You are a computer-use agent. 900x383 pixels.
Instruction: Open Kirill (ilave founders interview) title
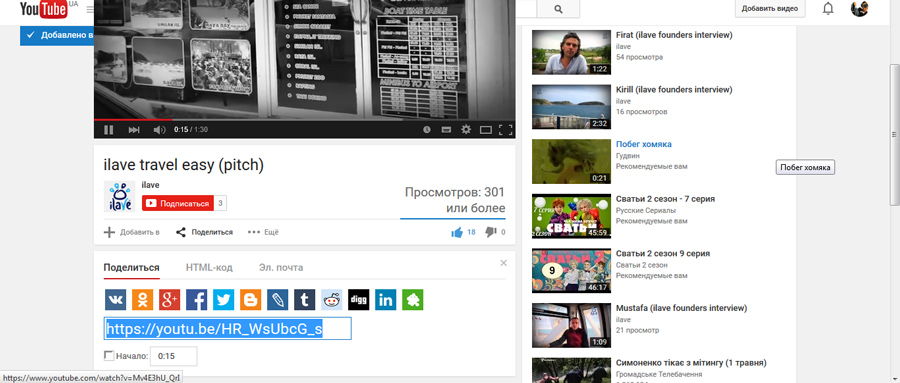pyautogui.click(x=673, y=90)
